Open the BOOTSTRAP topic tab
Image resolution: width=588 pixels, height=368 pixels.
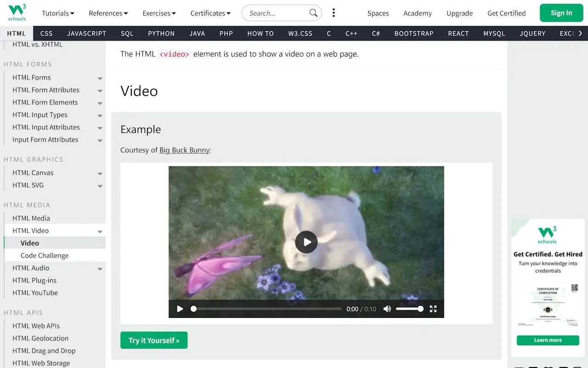click(x=414, y=33)
